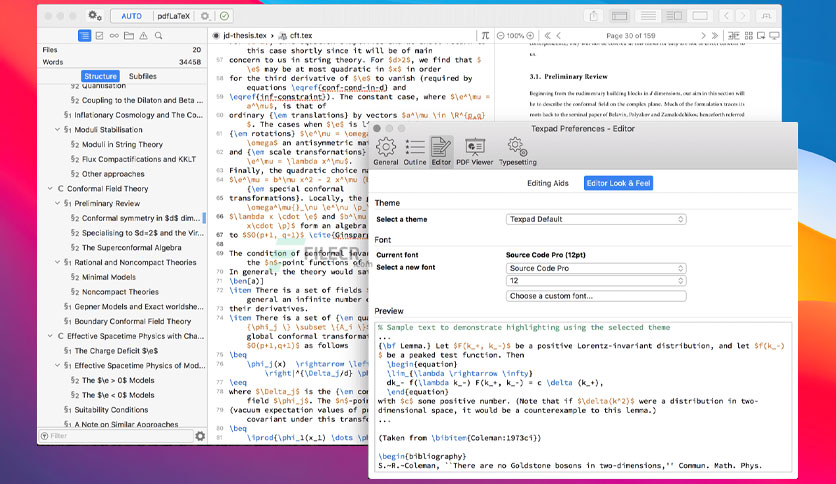Open Outline preferences tab

tap(414, 151)
